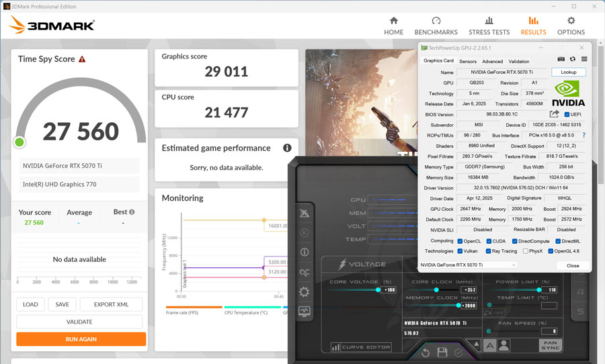Click the LOAD button
The height and width of the screenshot is (364, 605).
(30, 304)
